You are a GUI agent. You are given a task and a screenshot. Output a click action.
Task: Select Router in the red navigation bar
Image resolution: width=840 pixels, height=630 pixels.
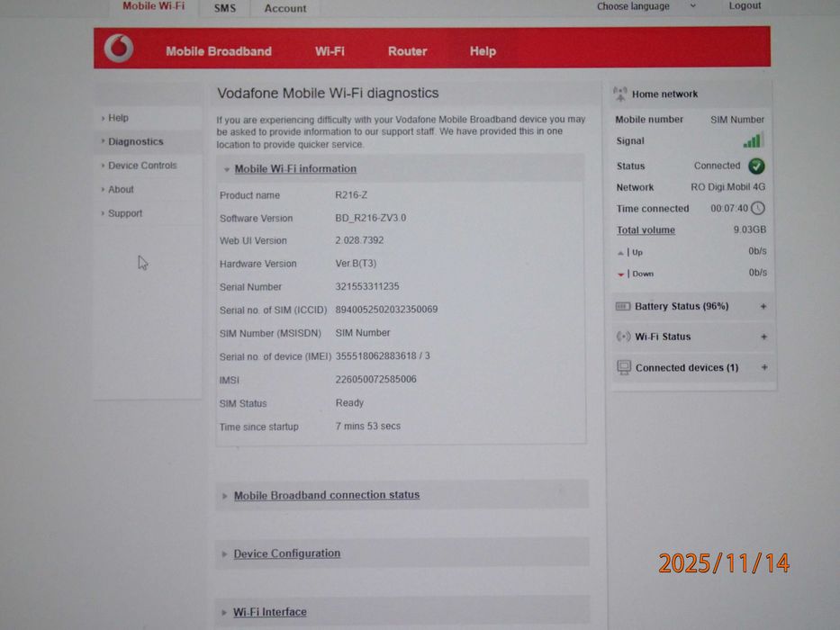coord(407,51)
